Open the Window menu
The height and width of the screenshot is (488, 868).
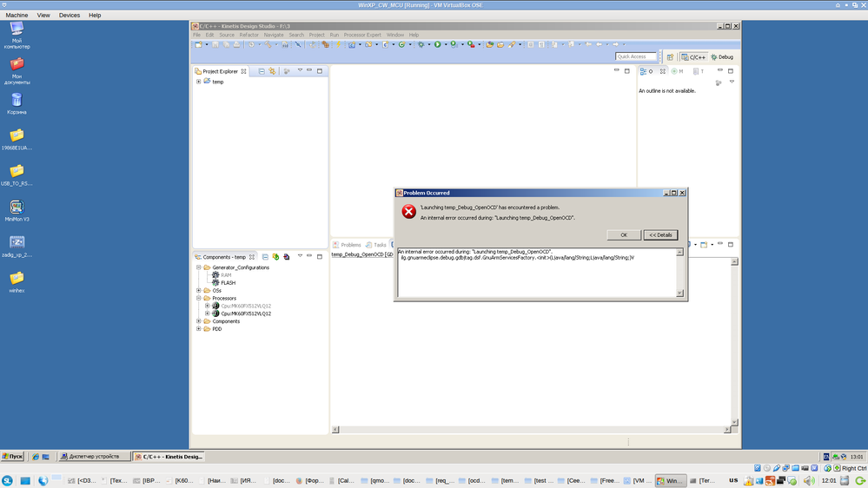tap(394, 35)
